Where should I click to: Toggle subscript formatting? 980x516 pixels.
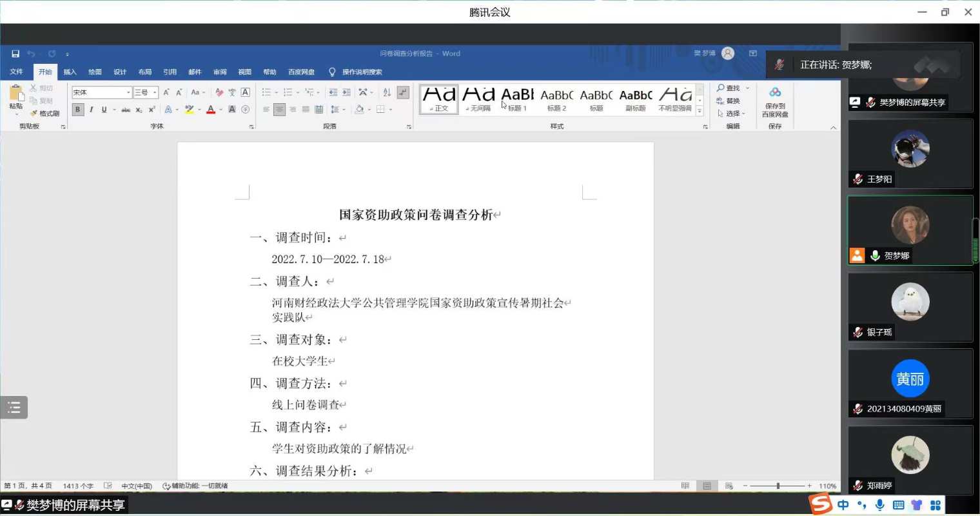pyautogui.click(x=139, y=110)
